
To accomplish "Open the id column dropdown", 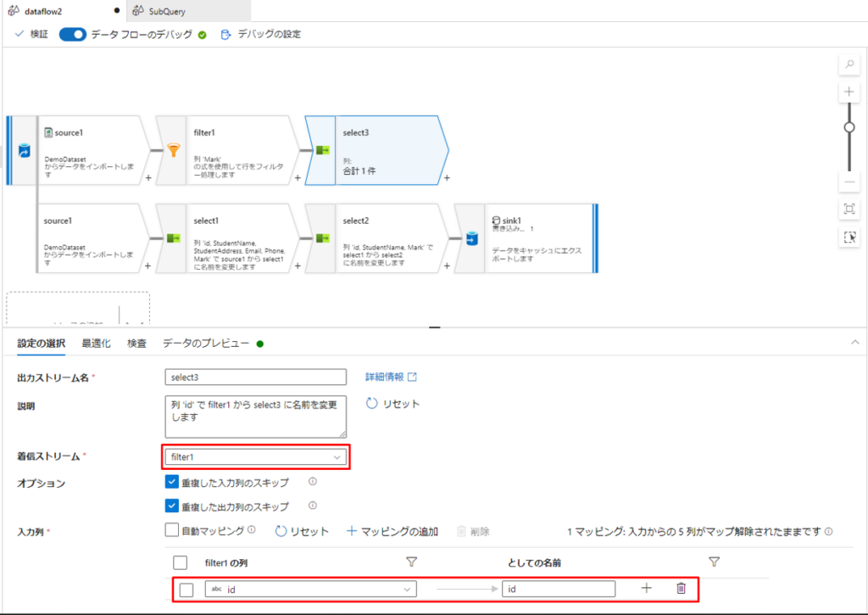I will click(x=310, y=589).
